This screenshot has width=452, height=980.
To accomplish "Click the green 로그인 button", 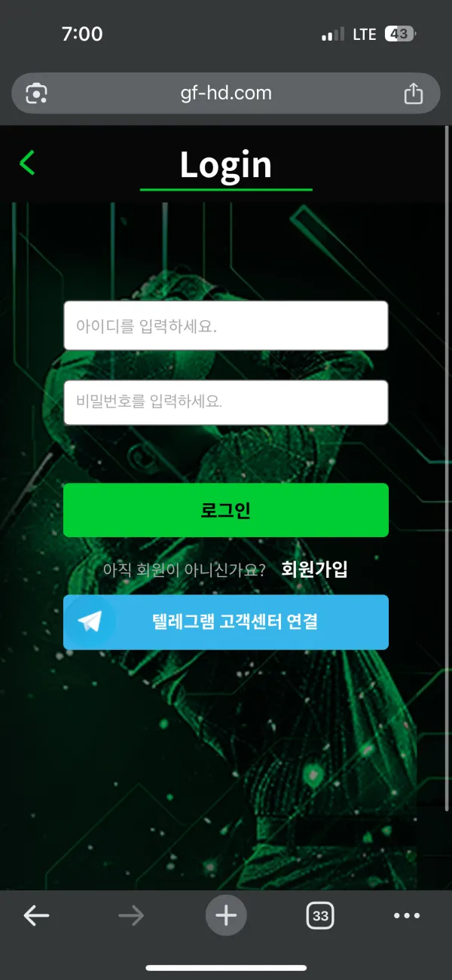I will 226,510.
